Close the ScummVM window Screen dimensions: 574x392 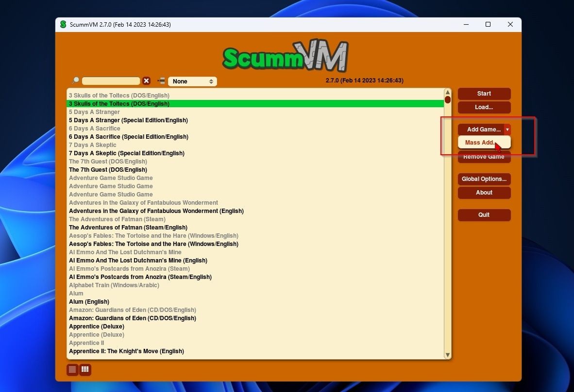pyautogui.click(x=510, y=24)
